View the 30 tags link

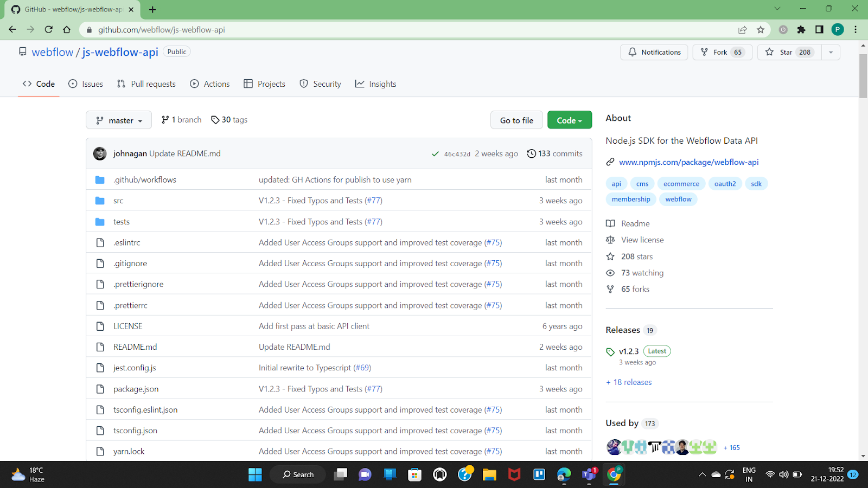point(229,120)
